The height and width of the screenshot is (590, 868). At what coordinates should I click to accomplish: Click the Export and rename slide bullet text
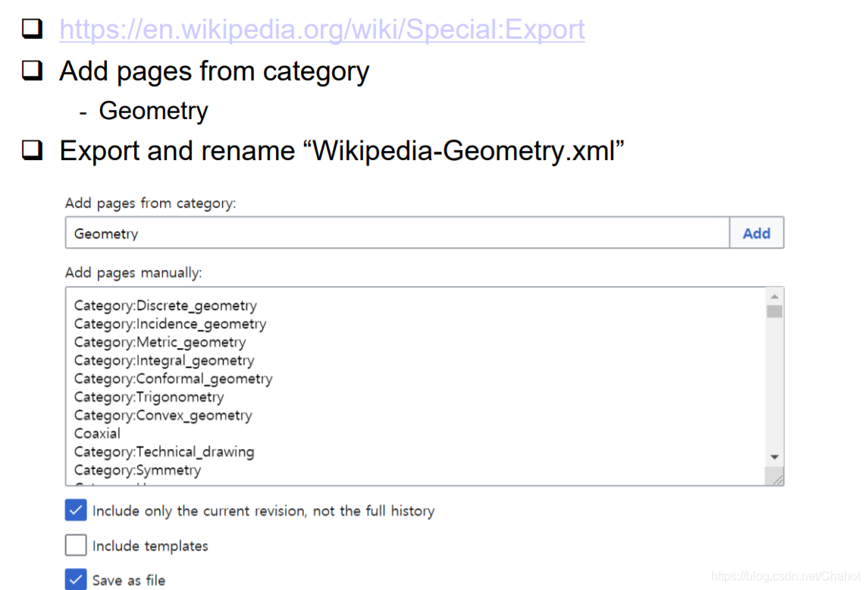coord(342,151)
